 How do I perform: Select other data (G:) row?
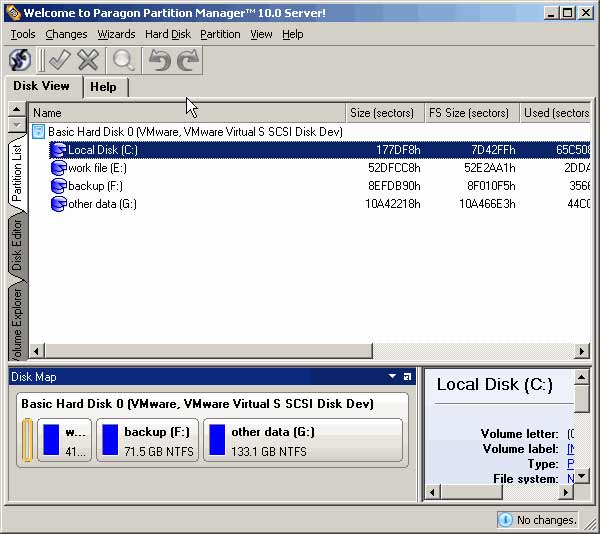point(320,204)
